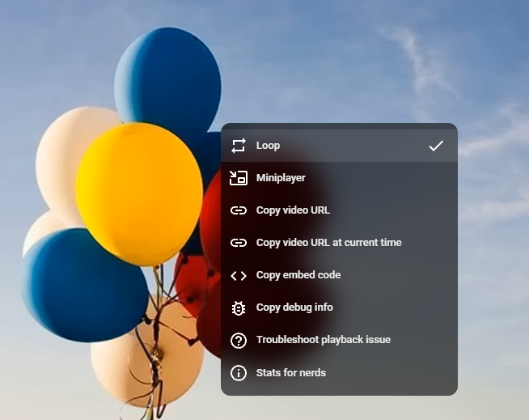Show Stats for nerds

pos(339,373)
